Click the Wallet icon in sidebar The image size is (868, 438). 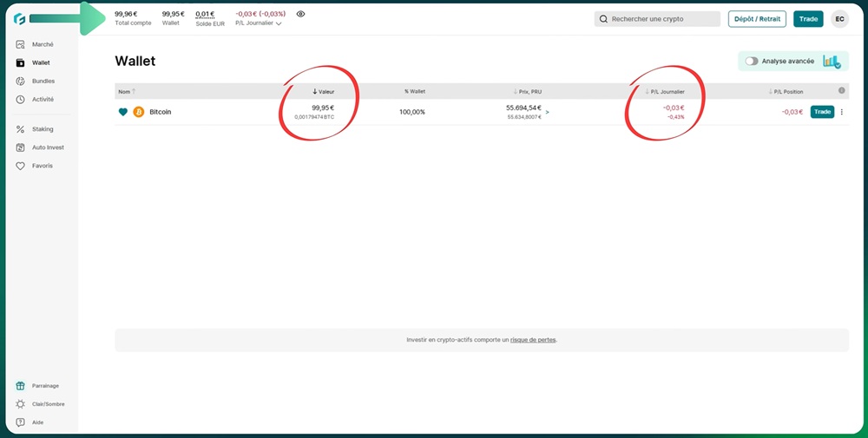(x=21, y=62)
